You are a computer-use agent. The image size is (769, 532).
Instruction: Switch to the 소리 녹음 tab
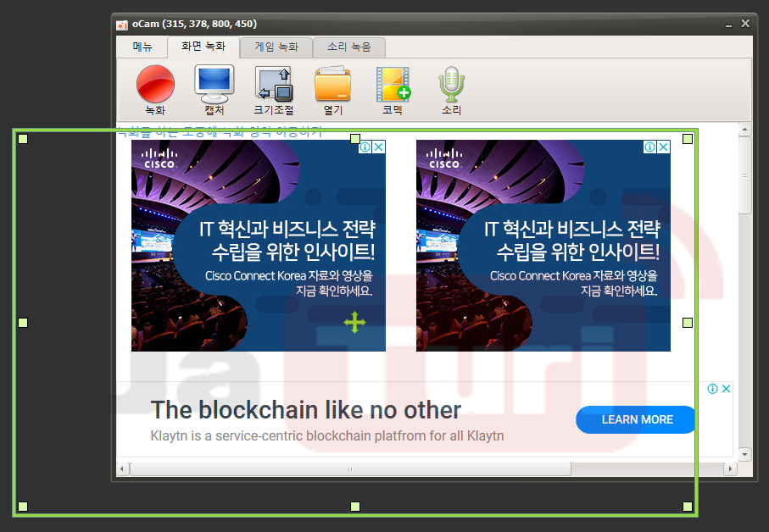[349, 47]
